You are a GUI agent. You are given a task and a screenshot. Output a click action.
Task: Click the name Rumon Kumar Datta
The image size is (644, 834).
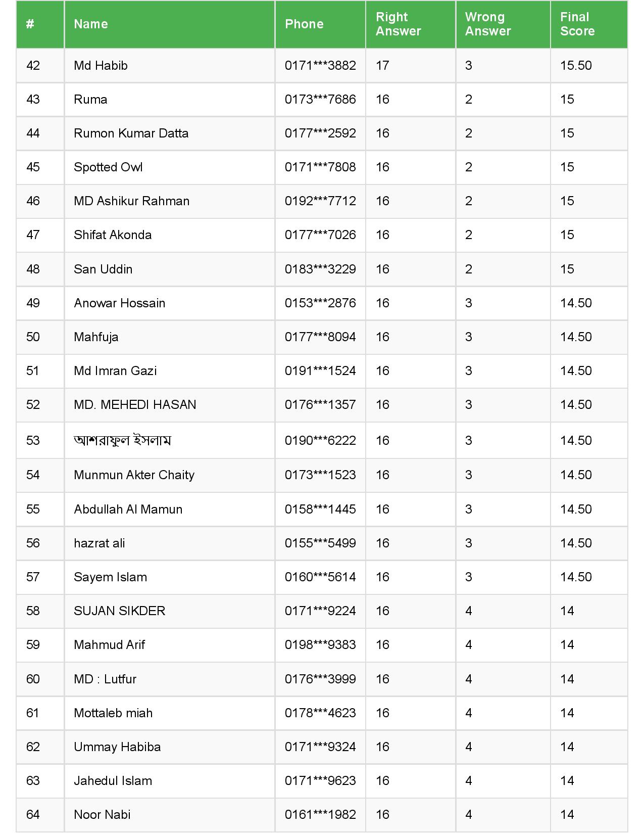(x=131, y=133)
